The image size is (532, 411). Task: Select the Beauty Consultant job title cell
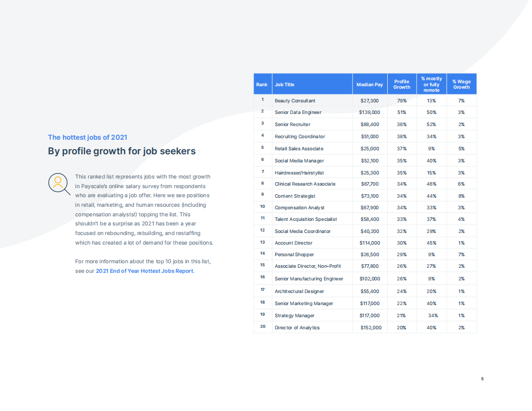[295, 101]
